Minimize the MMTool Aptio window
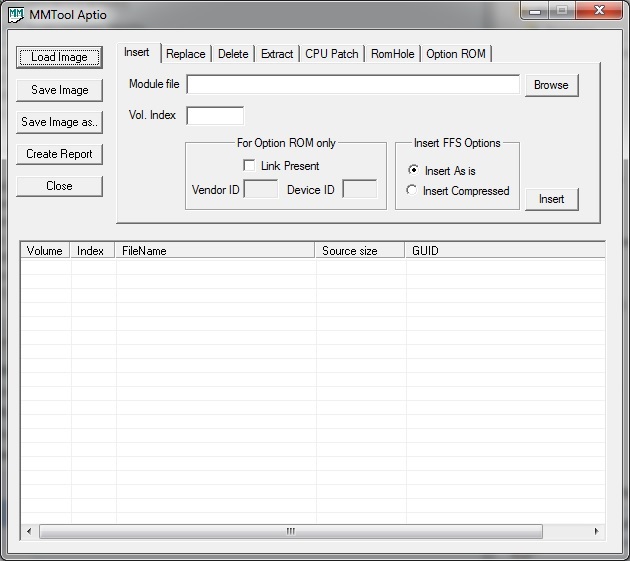Screen dimensions: 630x561 pos(535,10)
